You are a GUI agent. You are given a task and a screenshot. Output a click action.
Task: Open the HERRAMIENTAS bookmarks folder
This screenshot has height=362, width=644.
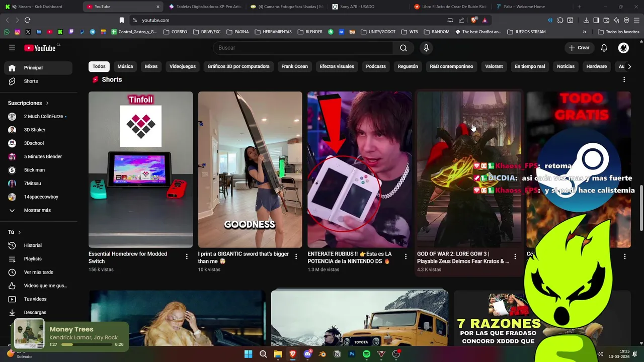273,32
